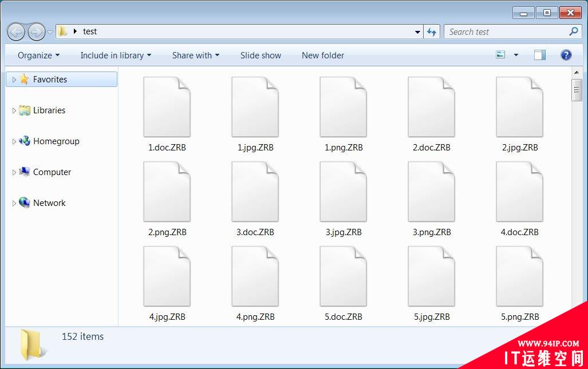The height and width of the screenshot is (369, 588).
Task: Select the 2.png.ZRB file icon
Action: click(167, 192)
